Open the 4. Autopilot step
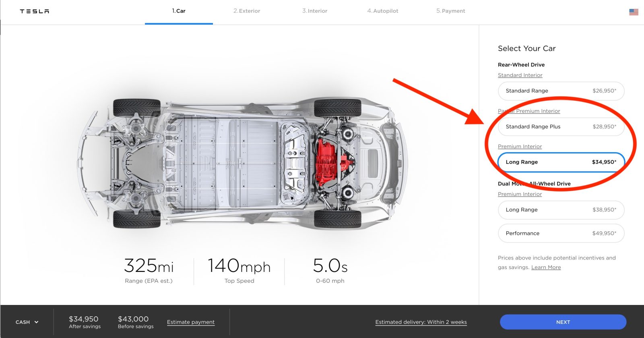 coord(382,11)
